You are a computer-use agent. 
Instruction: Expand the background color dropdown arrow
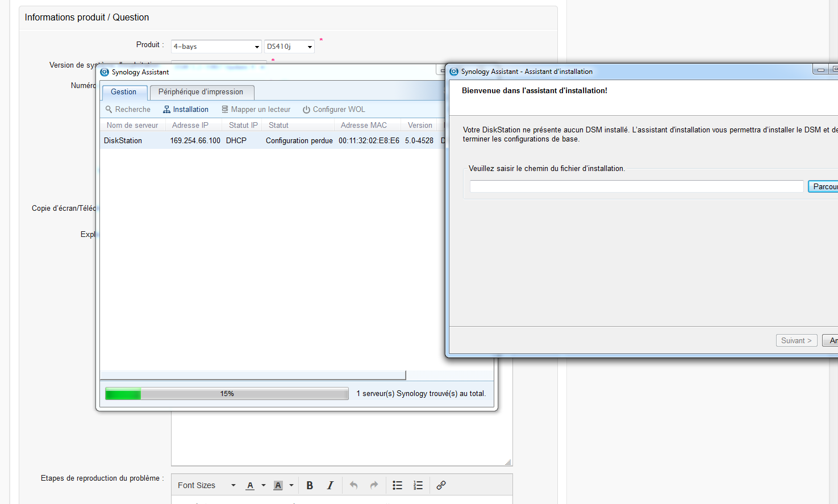291,485
